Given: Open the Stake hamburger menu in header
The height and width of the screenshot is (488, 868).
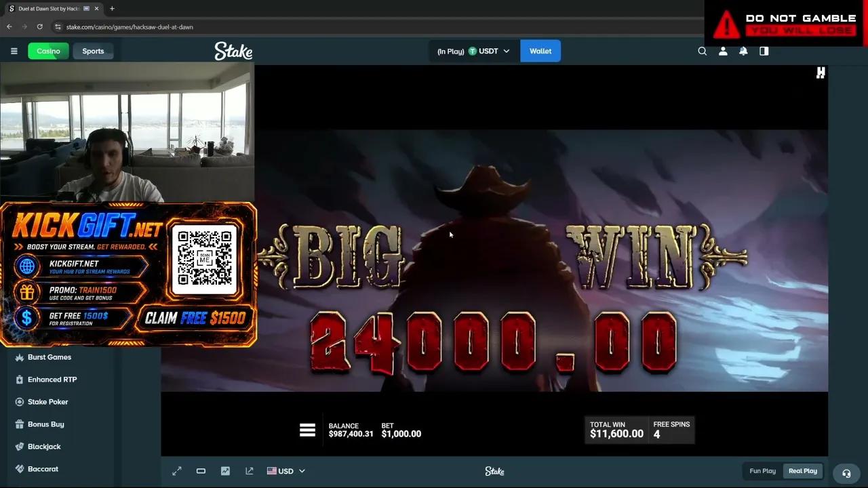Looking at the screenshot, I should 14,52.
